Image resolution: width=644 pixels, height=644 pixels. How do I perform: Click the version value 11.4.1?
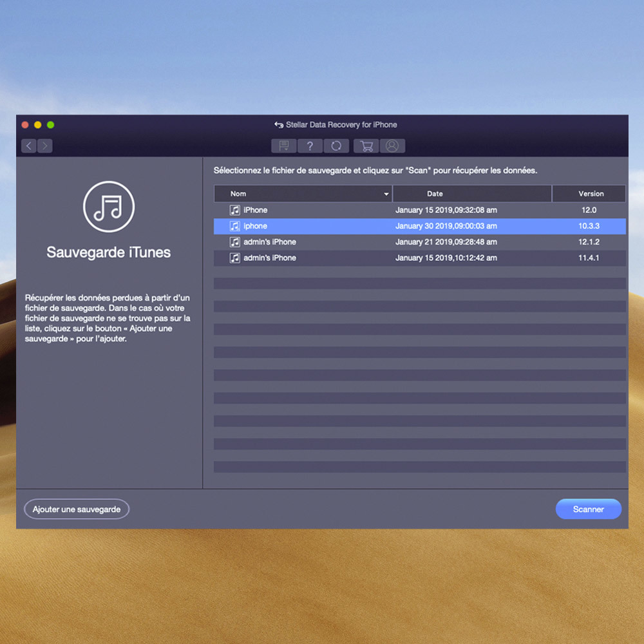tap(589, 258)
